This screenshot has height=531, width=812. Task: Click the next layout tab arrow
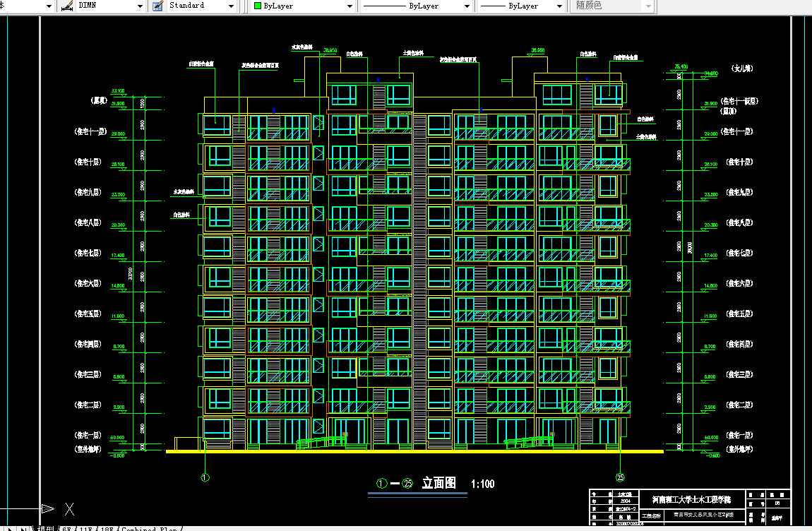click(11, 529)
